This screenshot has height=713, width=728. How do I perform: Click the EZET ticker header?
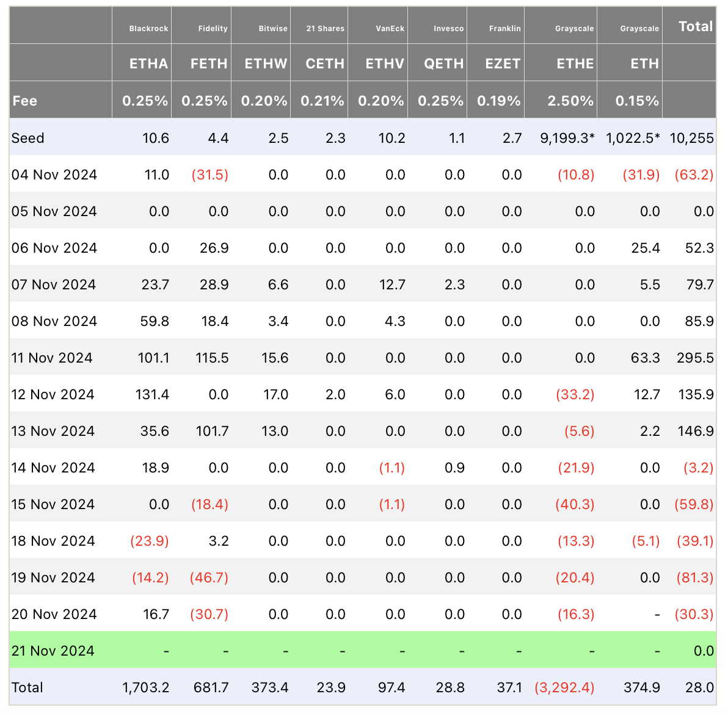tap(503, 63)
